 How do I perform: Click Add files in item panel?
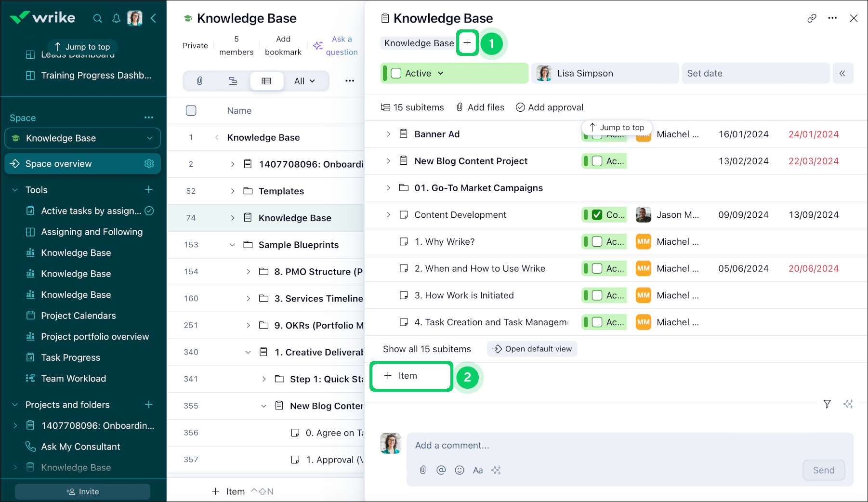coord(480,107)
